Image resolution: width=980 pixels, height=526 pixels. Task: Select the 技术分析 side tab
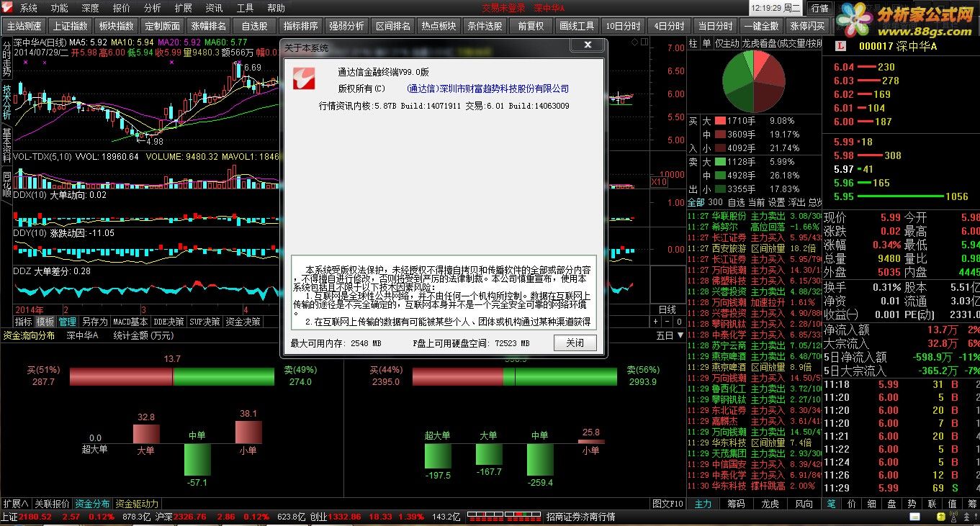6,101
